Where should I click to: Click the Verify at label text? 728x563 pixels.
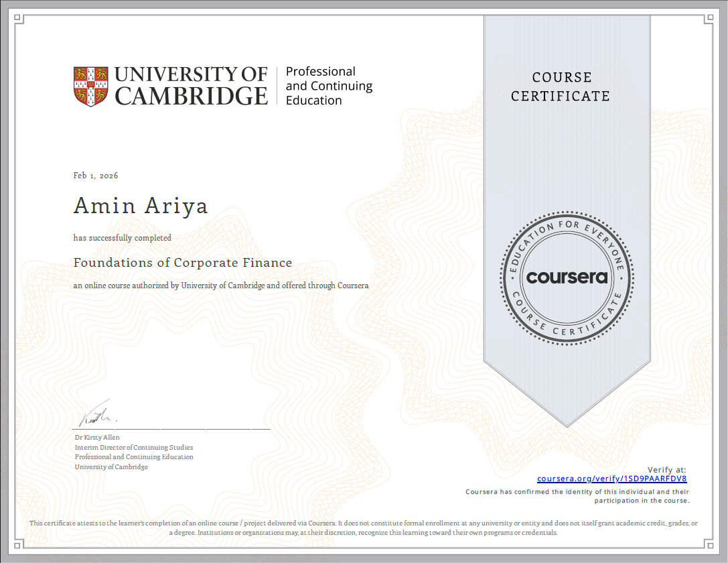pyautogui.click(x=666, y=469)
